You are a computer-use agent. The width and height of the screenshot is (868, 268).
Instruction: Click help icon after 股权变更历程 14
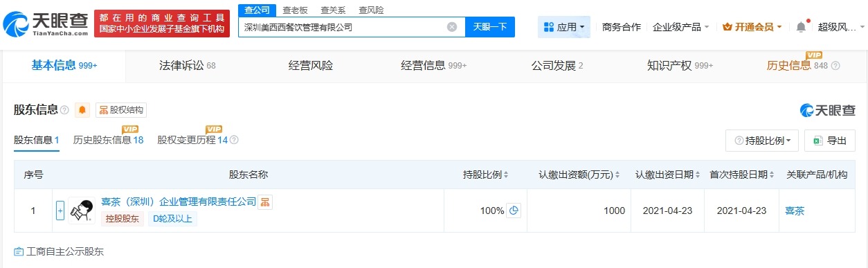click(234, 140)
